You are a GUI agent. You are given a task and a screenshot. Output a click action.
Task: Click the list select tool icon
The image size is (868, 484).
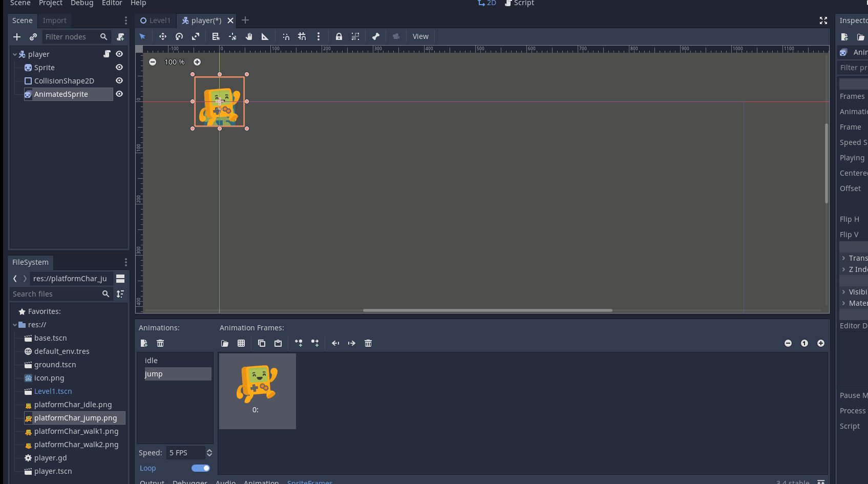pyautogui.click(x=216, y=36)
